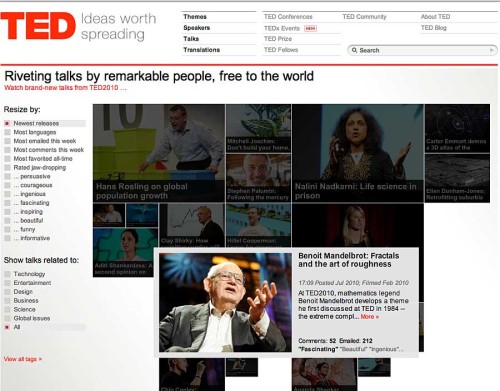Open TED Fellows link
This screenshot has height=391, width=500.
click(281, 50)
